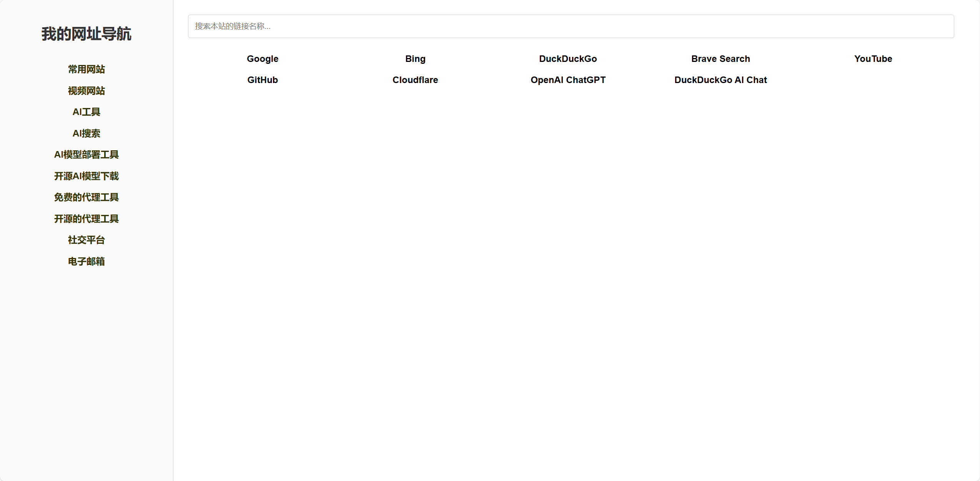Go to the YouTube link
Viewport: 980px width, 481px height.
click(x=873, y=59)
